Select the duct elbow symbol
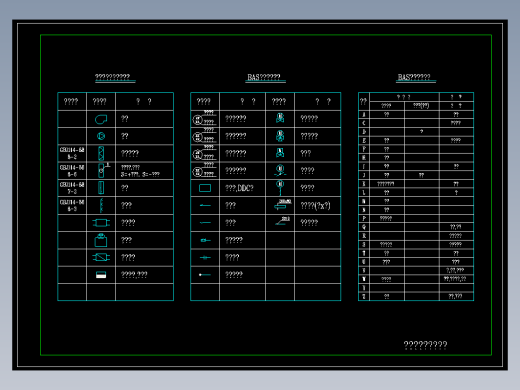 click(101, 119)
